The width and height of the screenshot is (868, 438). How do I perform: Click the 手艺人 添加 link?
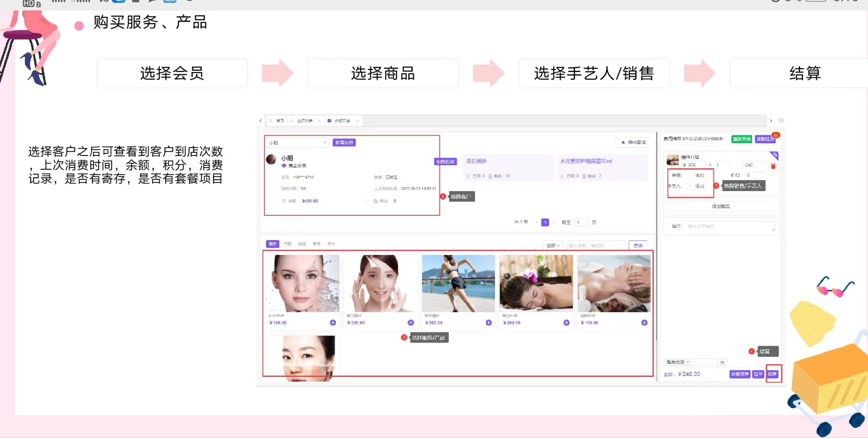pos(700,186)
